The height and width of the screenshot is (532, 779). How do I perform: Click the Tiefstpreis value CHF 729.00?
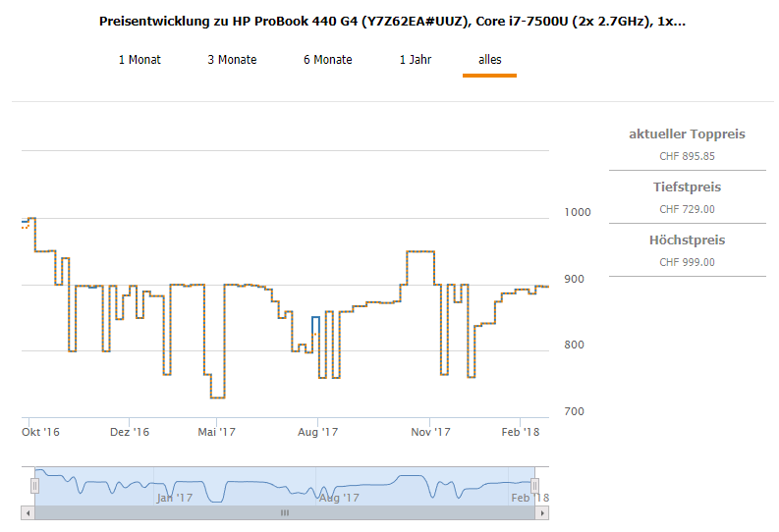pyautogui.click(x=687, y=209)
